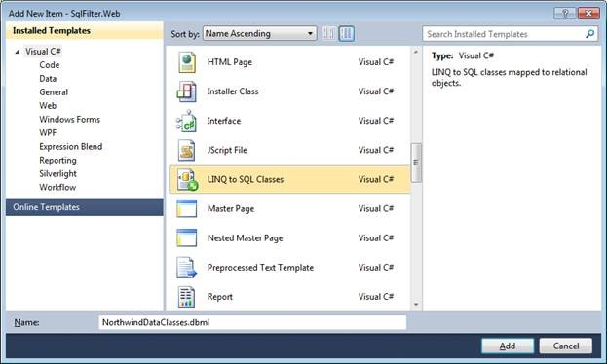This screenshot has height=364, width=607.
Task: Click the HTML Page template icon
Action: [187, 62]
